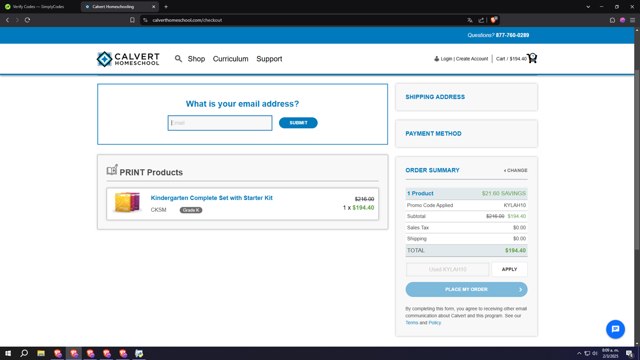Open the browser hamburger menu
The image size is (640, 360).
click(632, 20)
